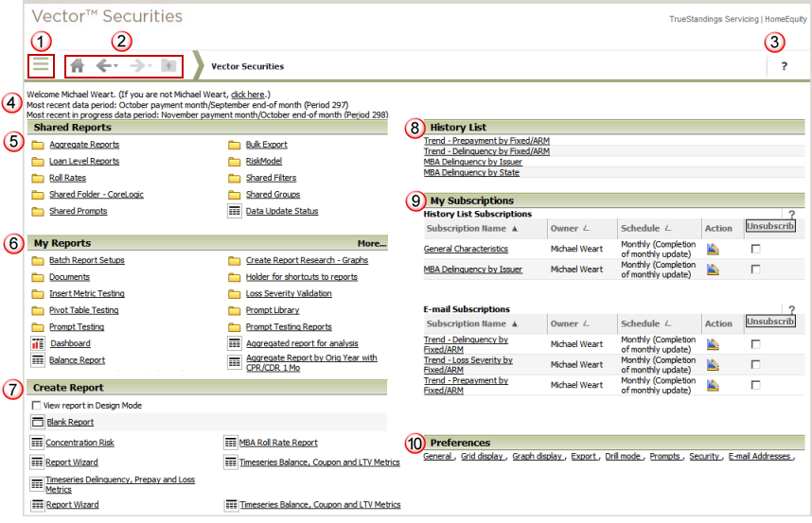Click the Balance Report grid icon
The width and height of the screenshot is (812, 523).
(x=37, y=360)
